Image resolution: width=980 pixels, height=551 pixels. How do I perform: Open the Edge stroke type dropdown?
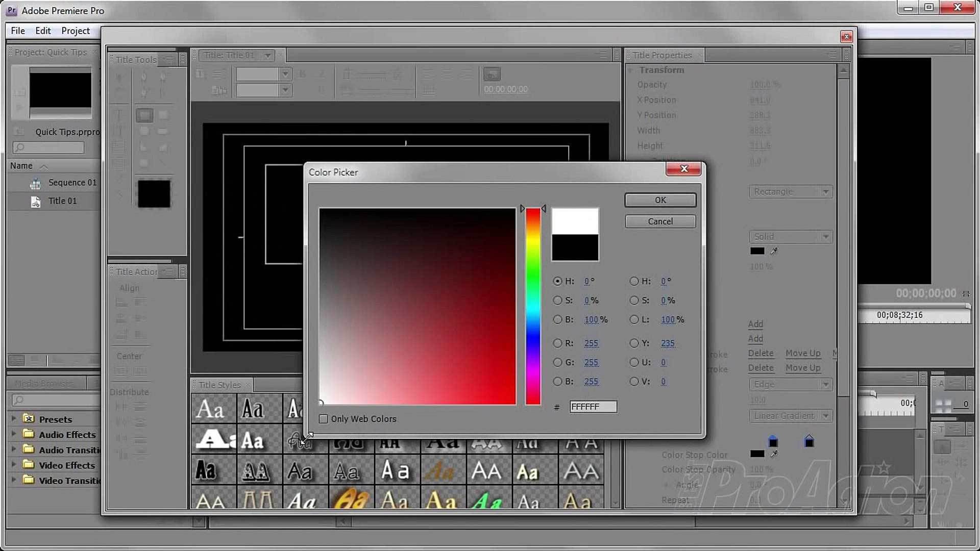pyautogui.click(x=790, y=385)
